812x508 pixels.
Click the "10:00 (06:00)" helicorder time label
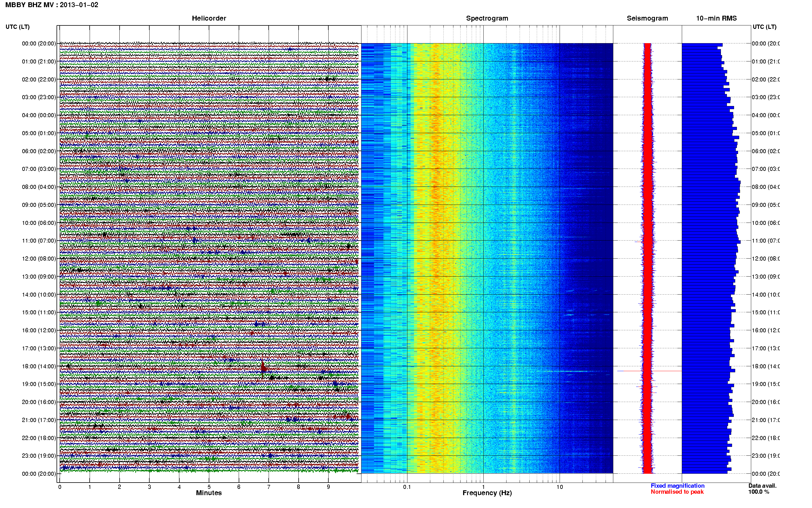pos(39,223)
